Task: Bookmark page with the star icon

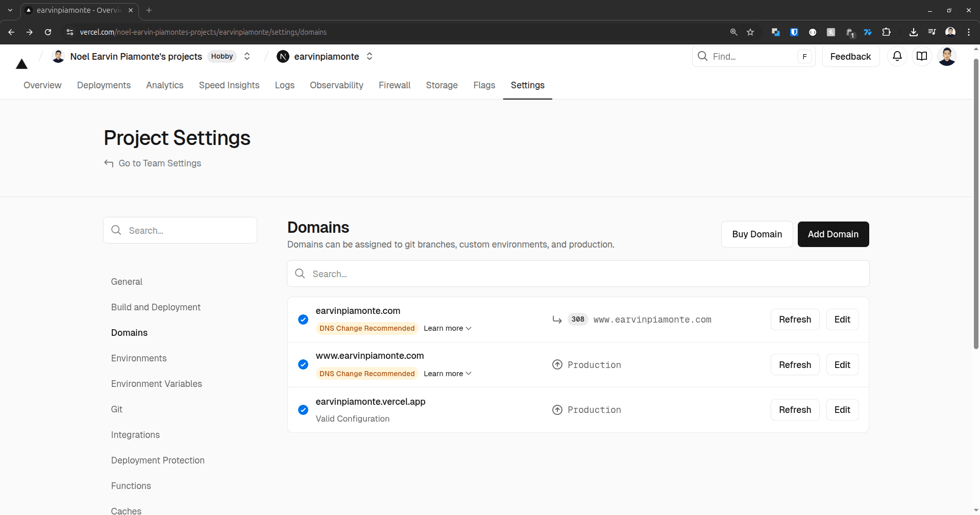Action: [x=750, y=32]
